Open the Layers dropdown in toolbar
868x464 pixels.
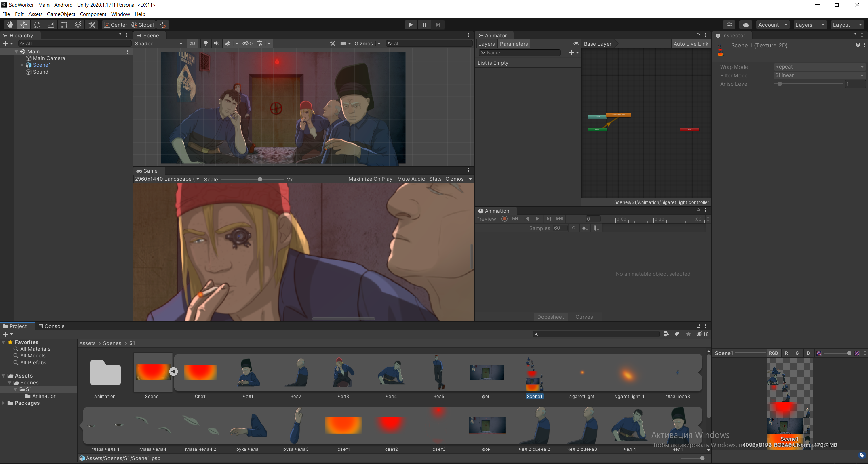click(x=810, y=25)
